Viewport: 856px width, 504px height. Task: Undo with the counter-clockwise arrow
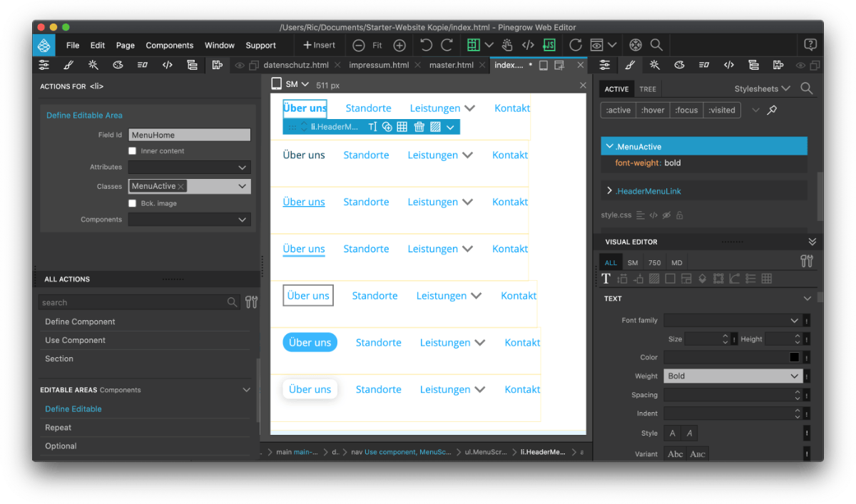coord(426,45)
